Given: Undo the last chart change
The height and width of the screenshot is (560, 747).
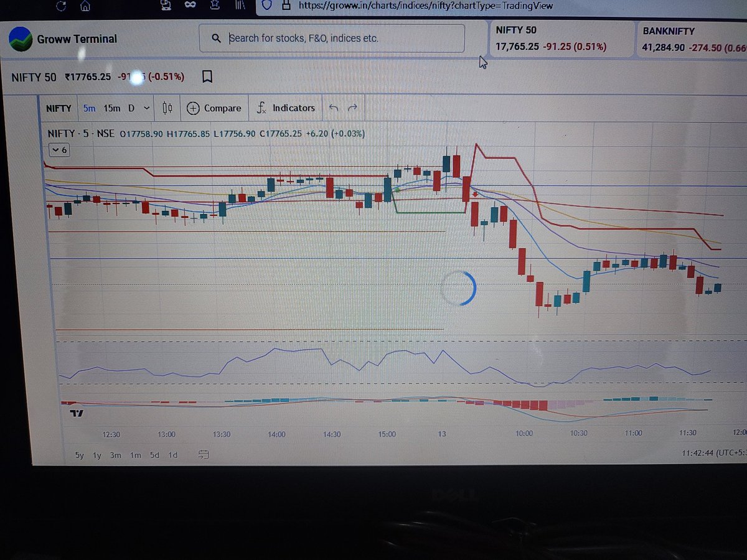Looking at the screenshot, I should 334,108.
